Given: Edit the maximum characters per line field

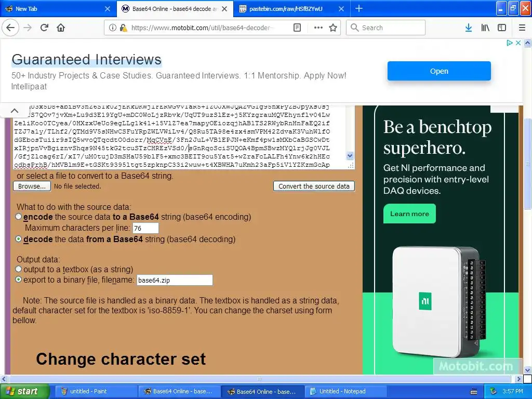Looking at the screenshot, I should [x=145, y=229].
